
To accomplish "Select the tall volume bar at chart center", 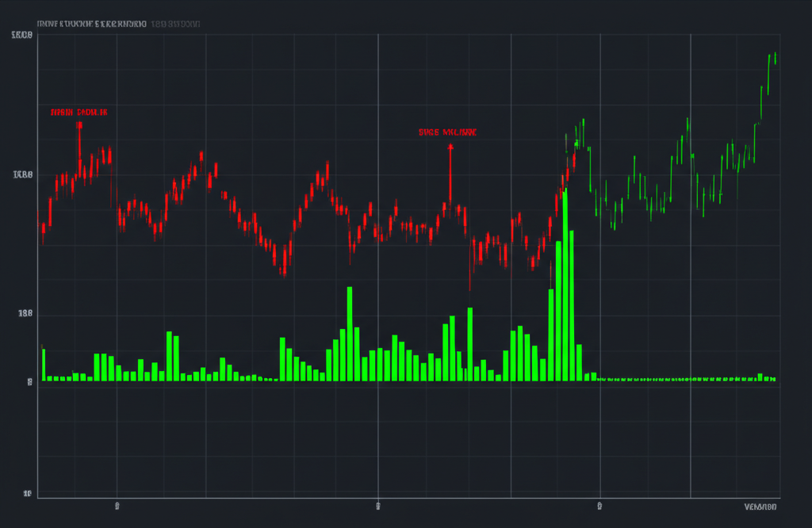I will point(350,333).
